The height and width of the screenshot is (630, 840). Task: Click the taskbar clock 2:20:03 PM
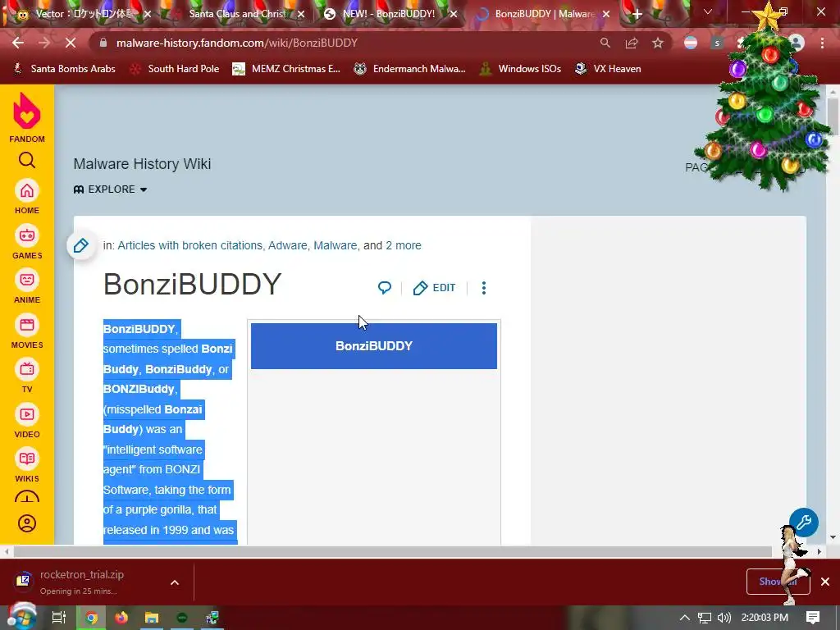[765, 618]
